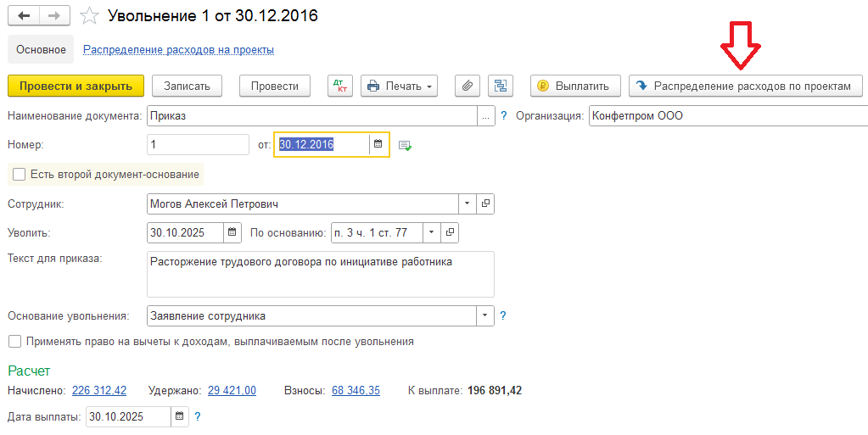The image size is (868, 435).
Task: Click into the Текст для приказа field
Action: [320, 274]
